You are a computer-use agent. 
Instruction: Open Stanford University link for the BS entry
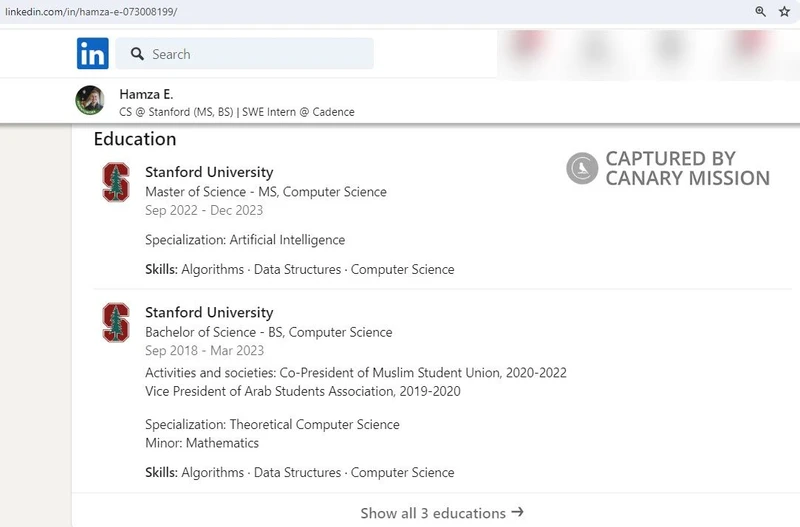[x=209, y=312]
